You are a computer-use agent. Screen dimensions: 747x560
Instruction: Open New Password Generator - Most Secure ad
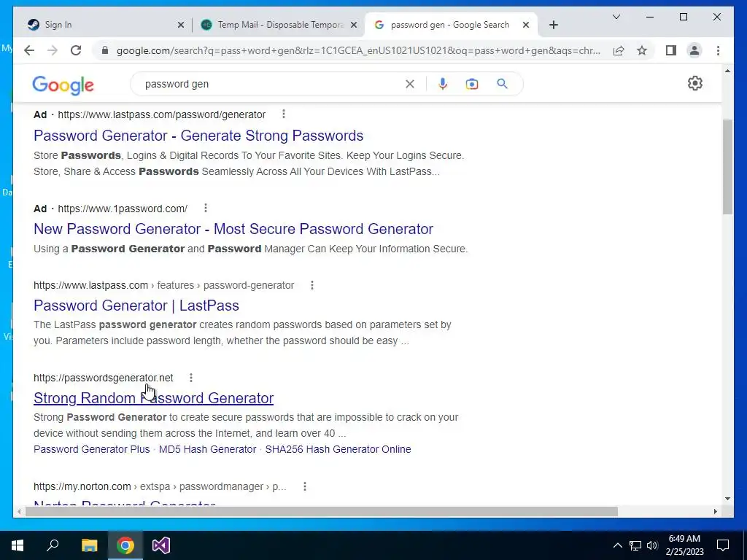[x=233, y=229]
